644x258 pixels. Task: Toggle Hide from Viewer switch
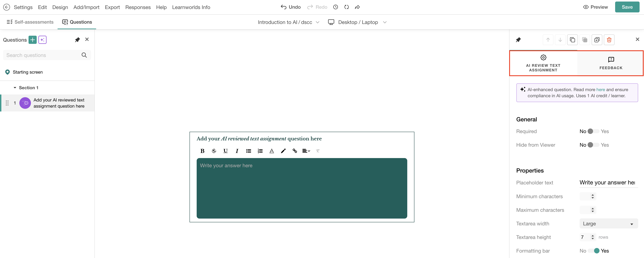point(593,145)
